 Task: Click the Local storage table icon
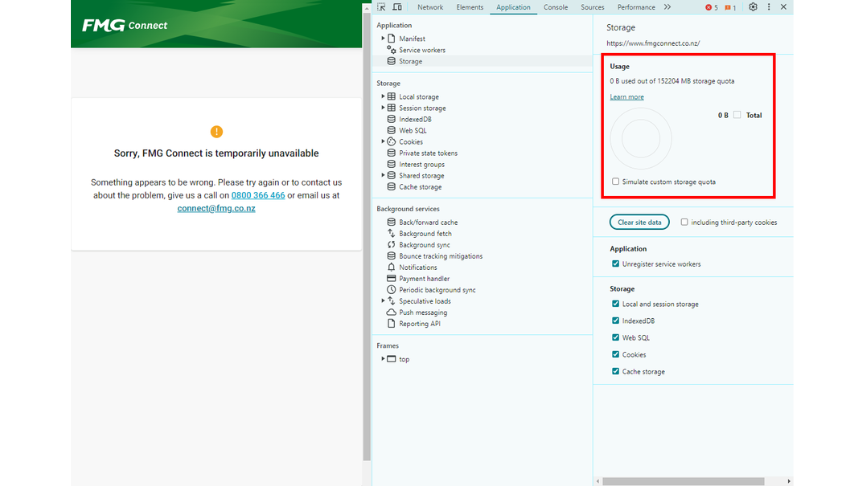pos(391,96)
